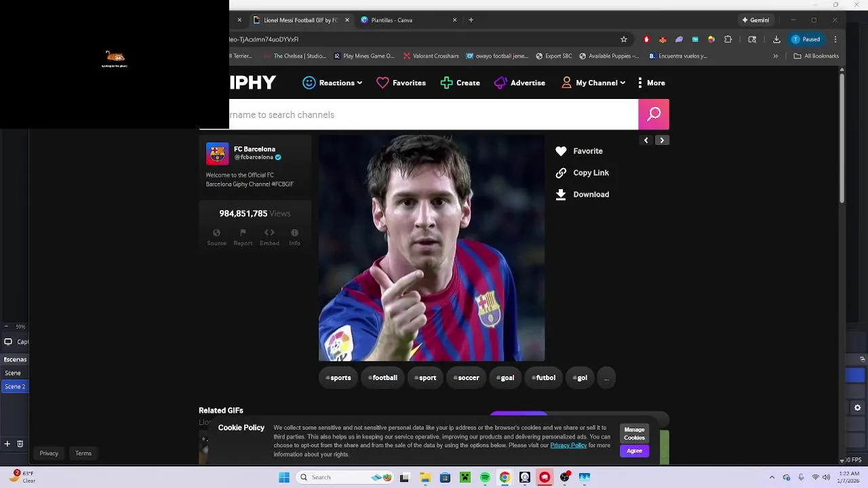Screen dimensions: 868x488
Task: Open the More menu in GIPHY header
Action: tap(651, 83)
